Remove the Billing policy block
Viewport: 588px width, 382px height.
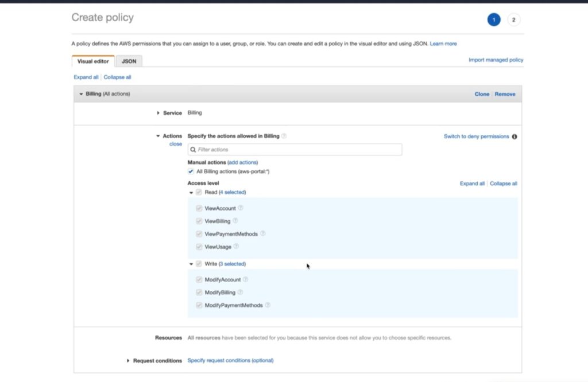point(505,94)
